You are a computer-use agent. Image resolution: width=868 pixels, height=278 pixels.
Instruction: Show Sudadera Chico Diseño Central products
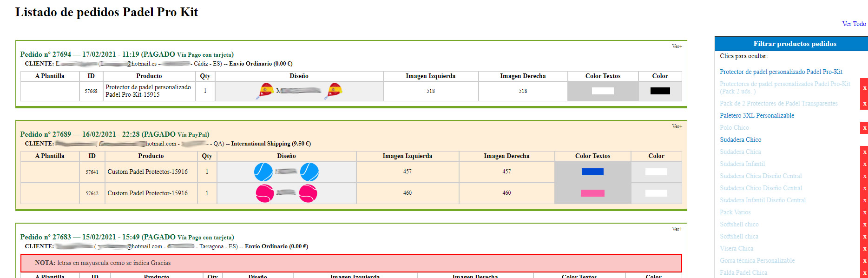(761, 188)
